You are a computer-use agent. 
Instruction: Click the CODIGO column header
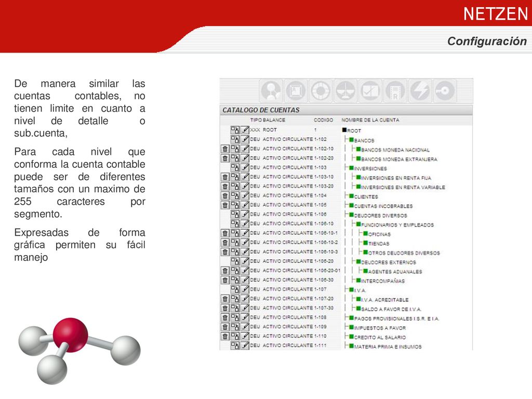(323, 120)
